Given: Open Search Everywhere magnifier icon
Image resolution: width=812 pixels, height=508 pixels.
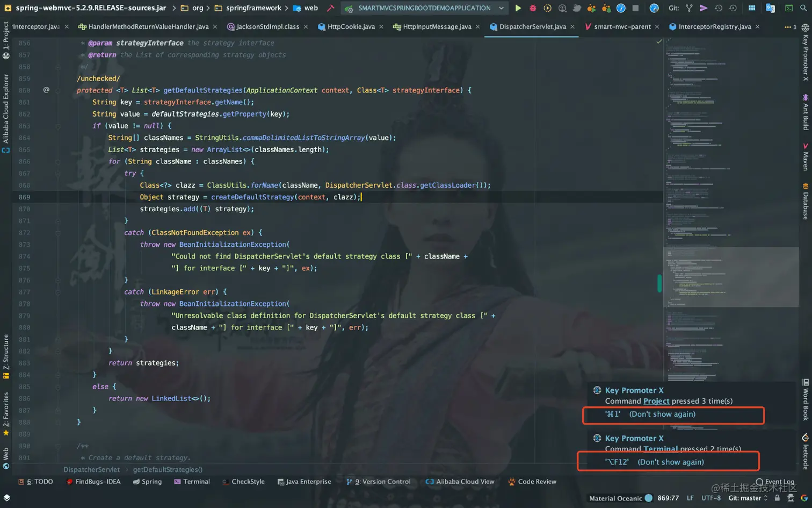Looking at the screenshot, I should 803,8.
